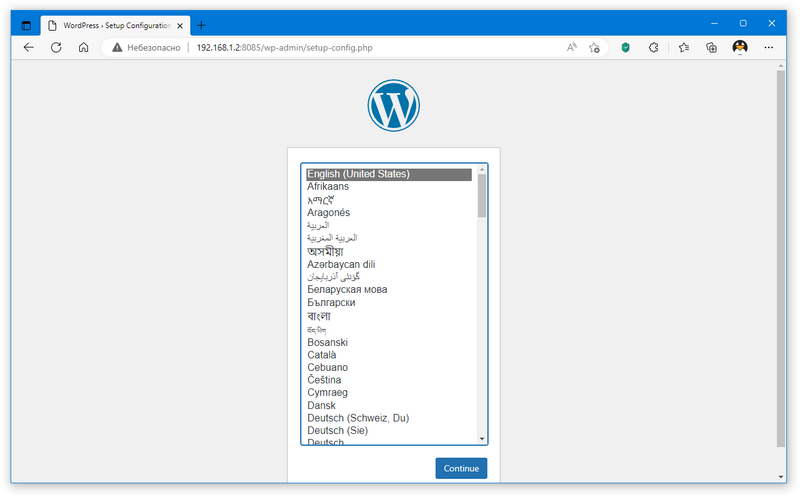
Task: Select Deutsch (Schweiz, Du) language
Action: [x=389, y=418]
